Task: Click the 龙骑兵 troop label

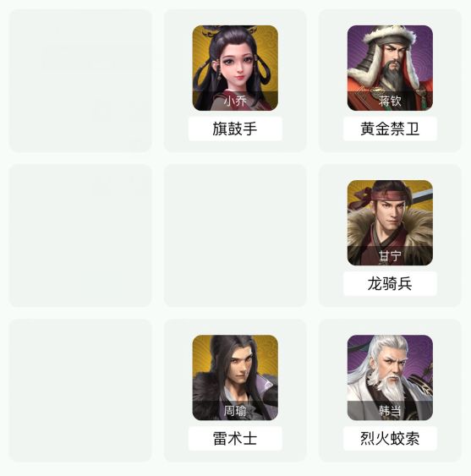Action: click(390, 283)
